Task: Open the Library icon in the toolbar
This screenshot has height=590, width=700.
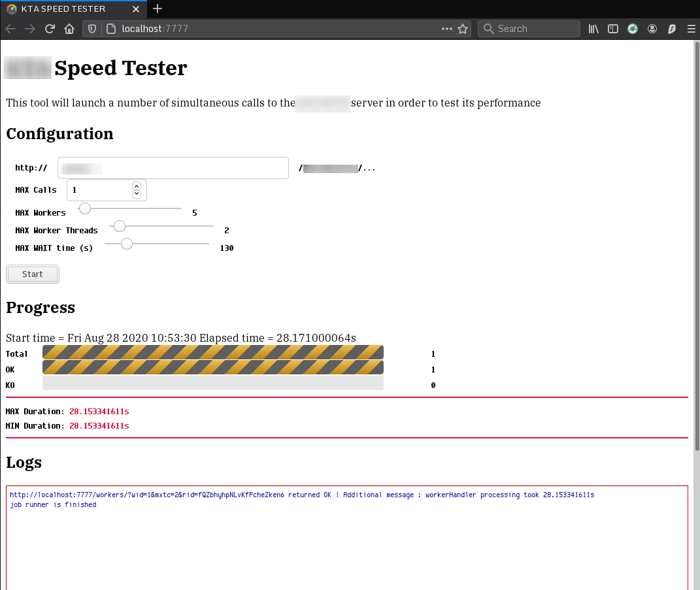Action: tap(593, 29)
